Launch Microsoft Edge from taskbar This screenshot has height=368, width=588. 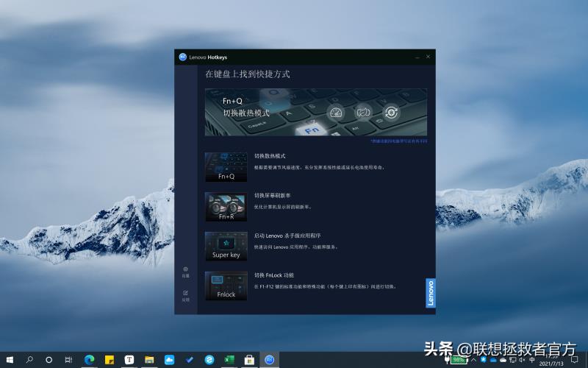[x=89, y=360]
